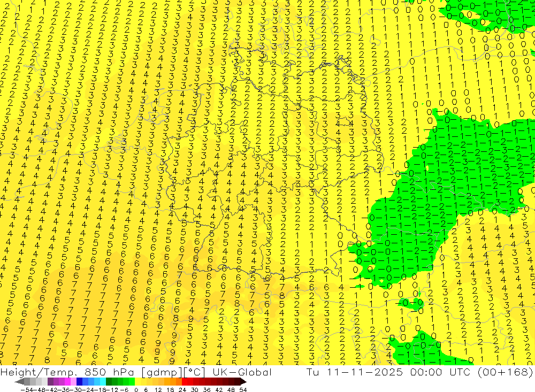Click the UK-Global model name
535x392 pixels.
[242, 372]
